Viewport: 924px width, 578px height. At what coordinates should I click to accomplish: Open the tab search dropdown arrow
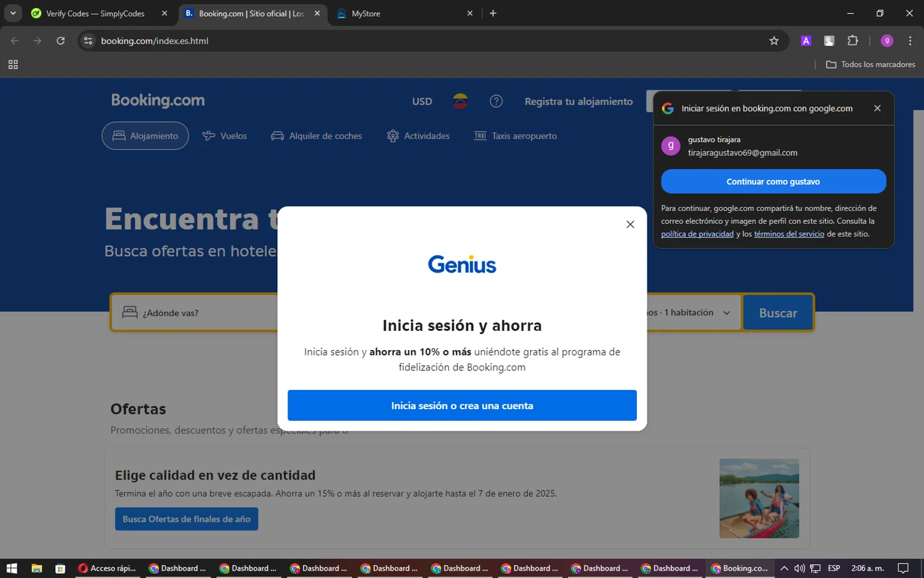click(x=13, y=13)
